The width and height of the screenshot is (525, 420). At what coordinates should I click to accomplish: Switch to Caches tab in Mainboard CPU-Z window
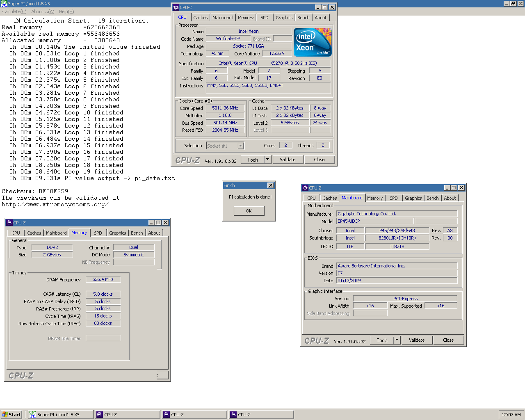tap(330, 198)
